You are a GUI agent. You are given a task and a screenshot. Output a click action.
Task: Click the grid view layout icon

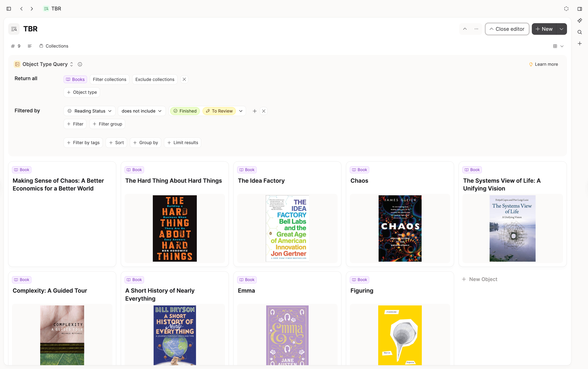click(555, 46)
